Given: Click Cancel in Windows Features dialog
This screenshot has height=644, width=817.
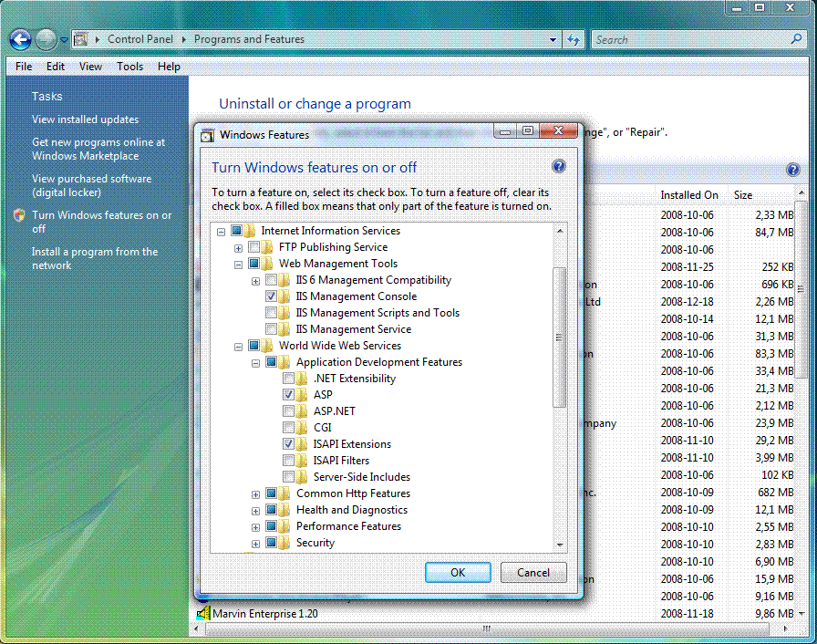Looking at the screenshot, I should [533, 572].
